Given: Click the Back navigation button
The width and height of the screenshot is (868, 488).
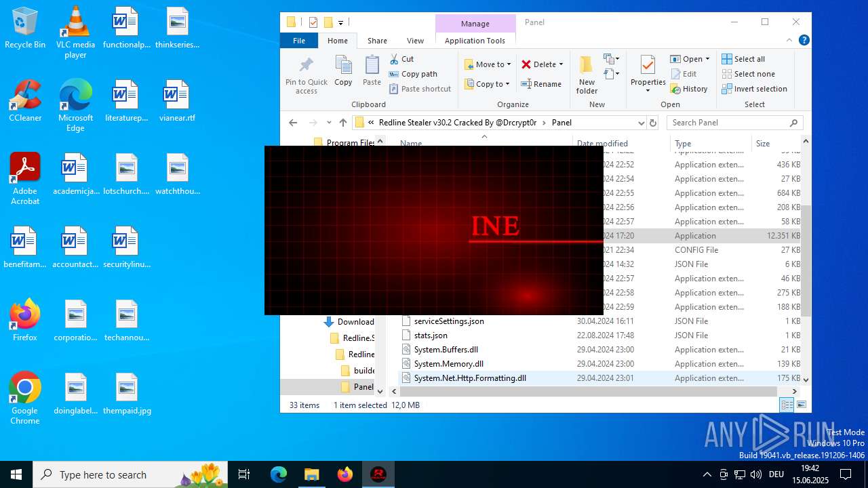Looking at the screenshot, I should 293,123.
